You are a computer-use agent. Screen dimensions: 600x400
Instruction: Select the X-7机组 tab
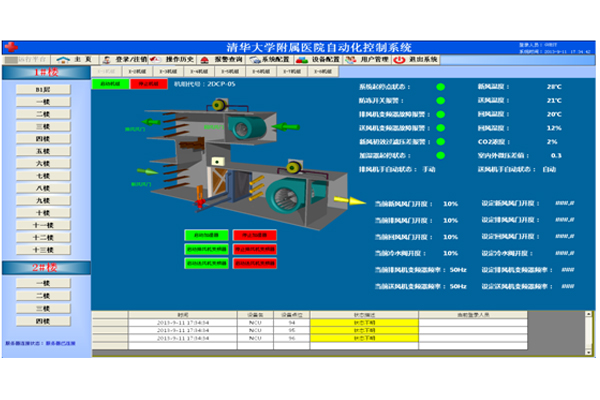click(x=292, y=72)
